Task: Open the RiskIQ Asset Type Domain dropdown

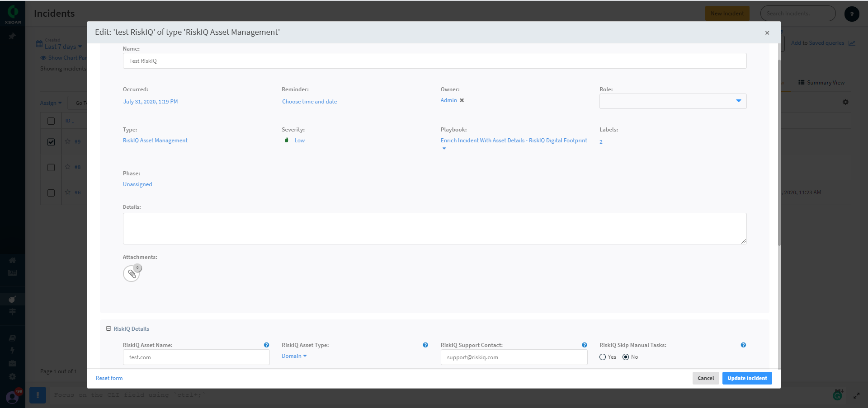Action: click(294, 356)
